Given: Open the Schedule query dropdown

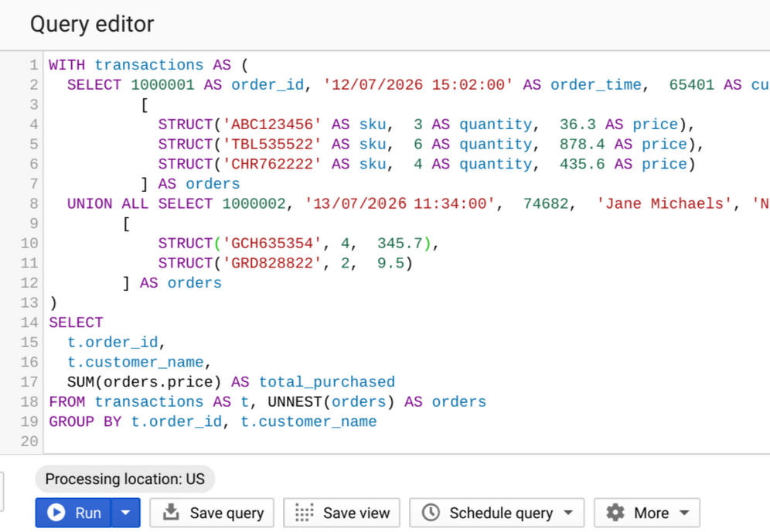Looking at the screenshot, I should click(496, 513).
